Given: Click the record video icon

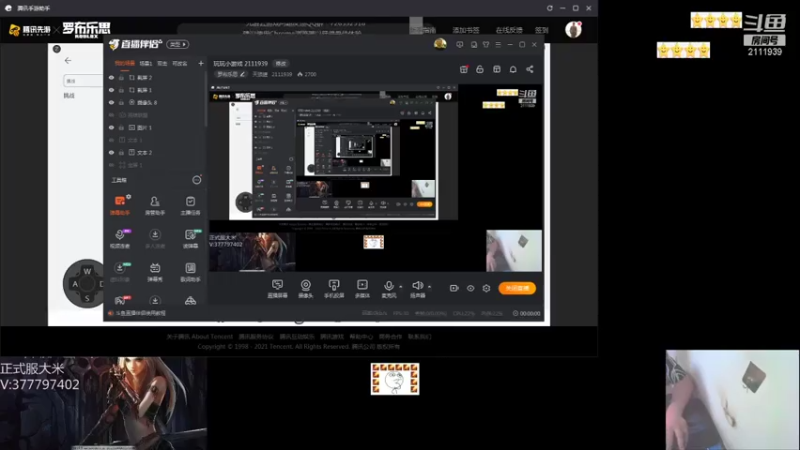Looking at the screenshot, I should pos(454,288).
